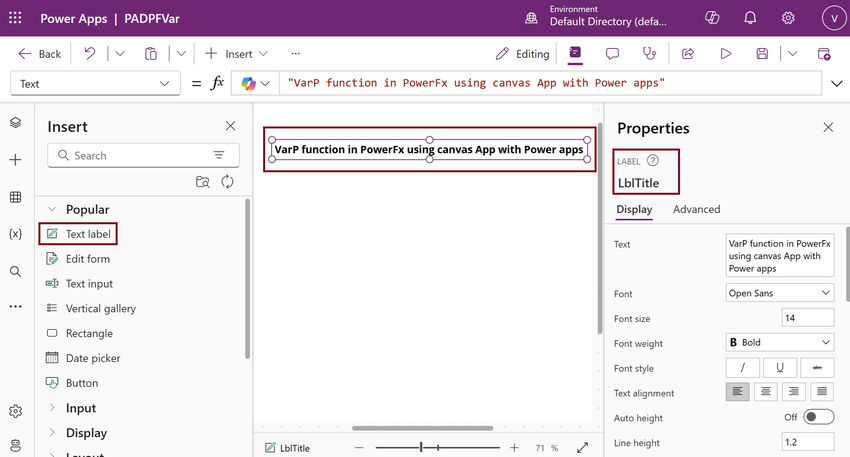
Task: Click the Undo icon
Action: coord(89,53)
